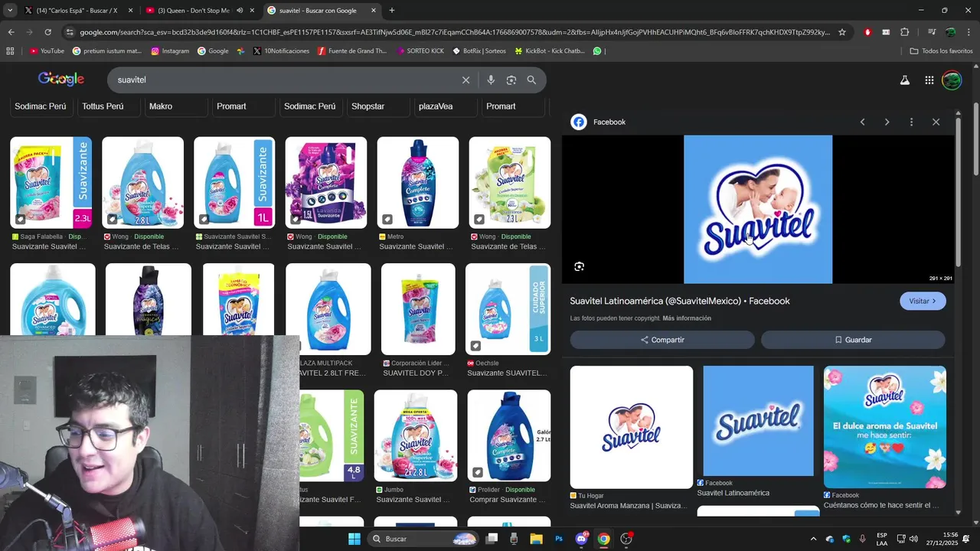Open Más información copyright link
The image size is (980, 551).
[687, 318]
